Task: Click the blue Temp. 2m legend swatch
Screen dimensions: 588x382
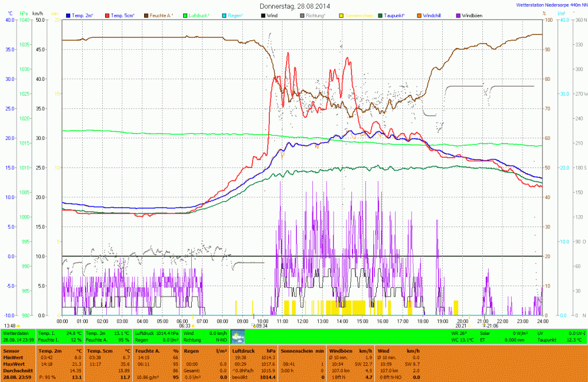Action: tap(68, 15)
